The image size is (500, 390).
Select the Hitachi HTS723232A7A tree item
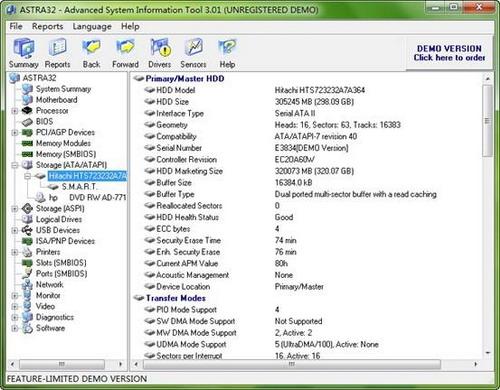(x=87, y=176)
